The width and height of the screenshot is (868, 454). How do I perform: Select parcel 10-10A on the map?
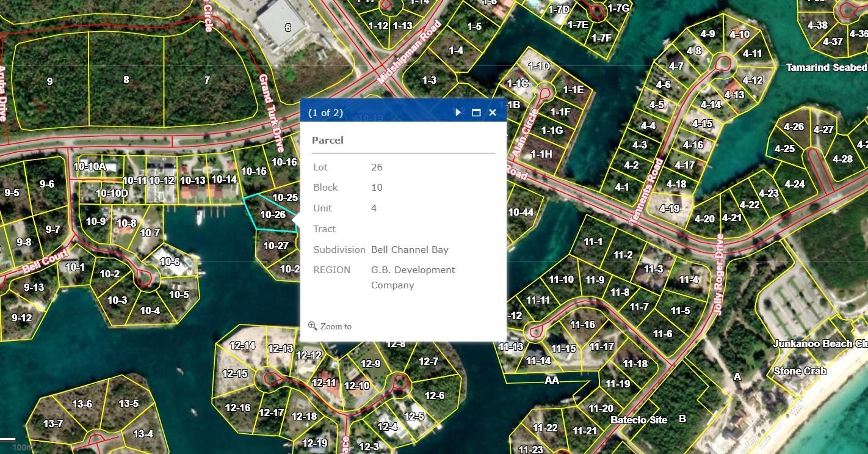pyautogui.click(x=89, y=166)
